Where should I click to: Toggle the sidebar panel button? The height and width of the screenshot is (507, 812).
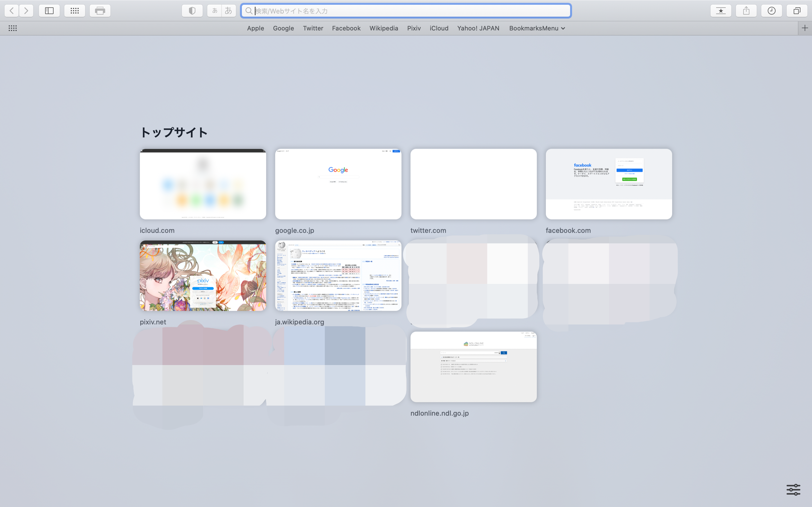49,11
